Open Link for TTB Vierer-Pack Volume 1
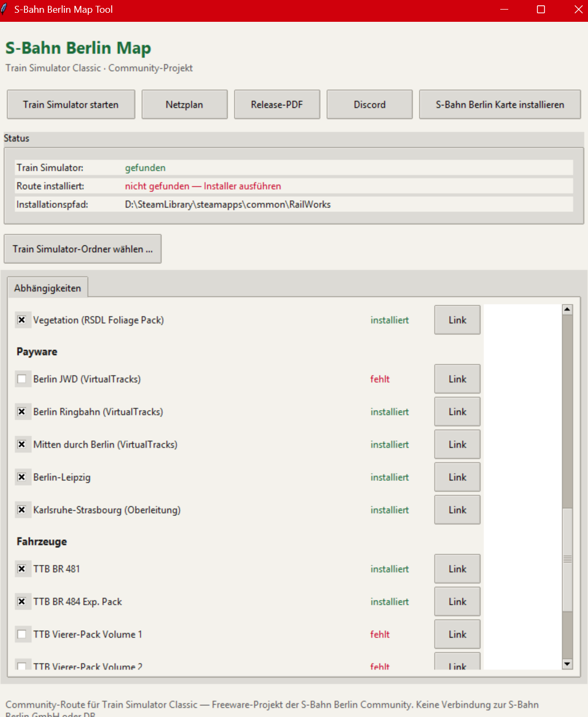588x717 pixels. (x=457, y=634)
